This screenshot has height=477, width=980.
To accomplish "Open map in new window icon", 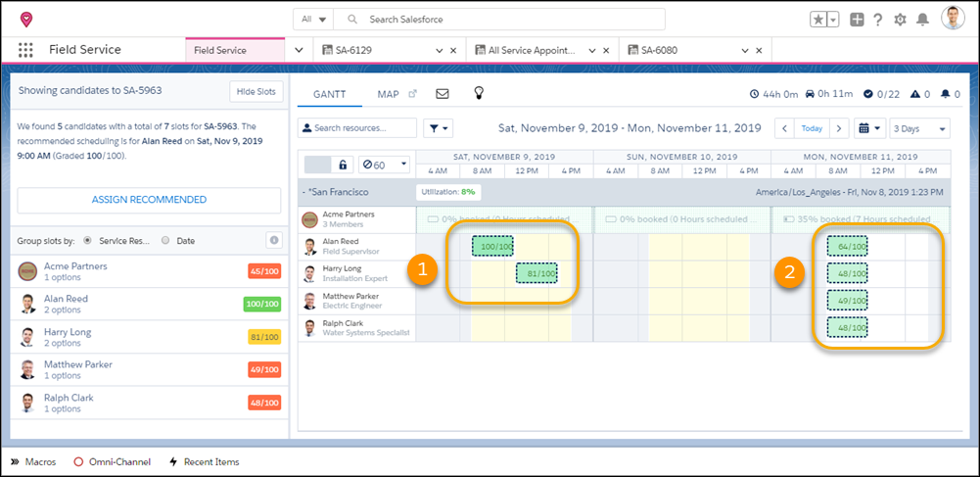I will 412,94.
